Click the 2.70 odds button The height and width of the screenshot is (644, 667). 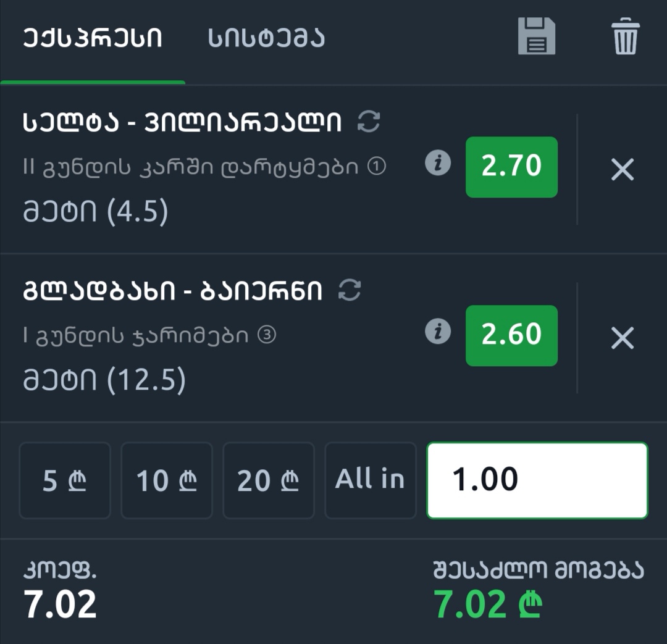511,167
